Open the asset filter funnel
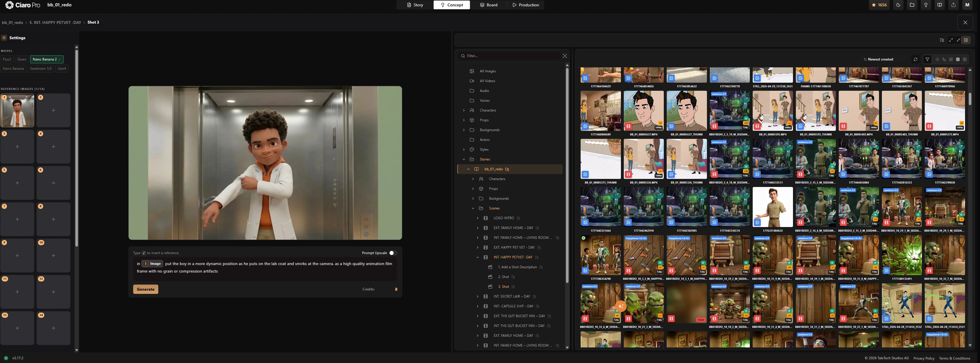This screenshot has height=363, width=980. click(927, 59)
